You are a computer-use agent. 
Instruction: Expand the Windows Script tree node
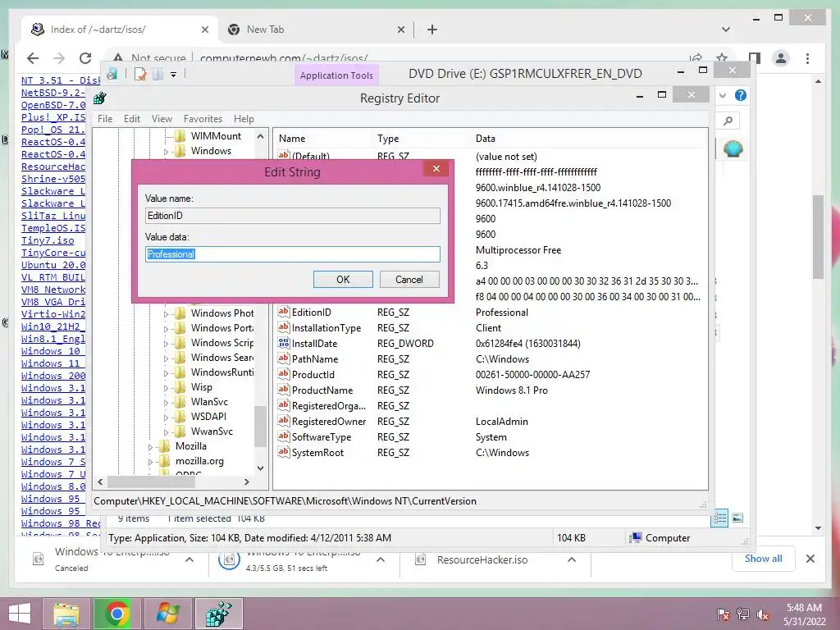[166, 344]
